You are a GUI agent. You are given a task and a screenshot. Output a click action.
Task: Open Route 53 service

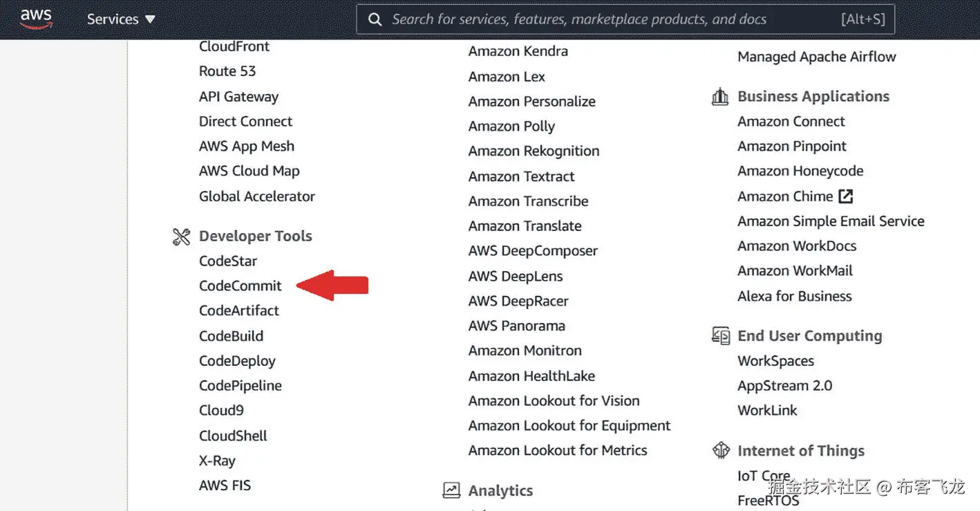click(227, 71)
